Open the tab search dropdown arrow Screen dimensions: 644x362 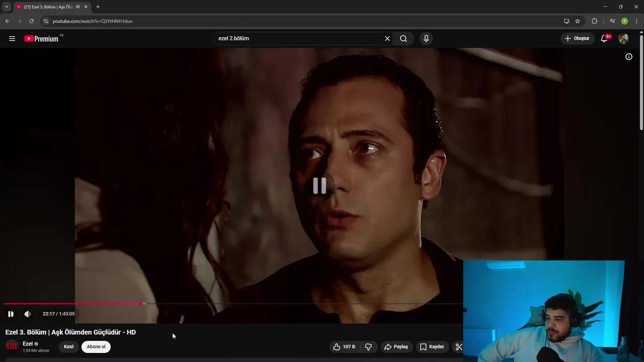click(x=7, y=7)
